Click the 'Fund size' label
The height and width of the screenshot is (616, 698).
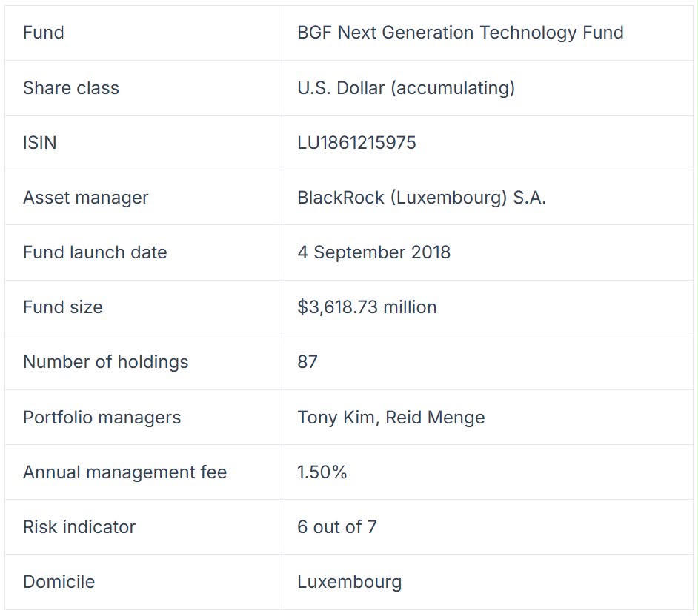pos(63,307)
